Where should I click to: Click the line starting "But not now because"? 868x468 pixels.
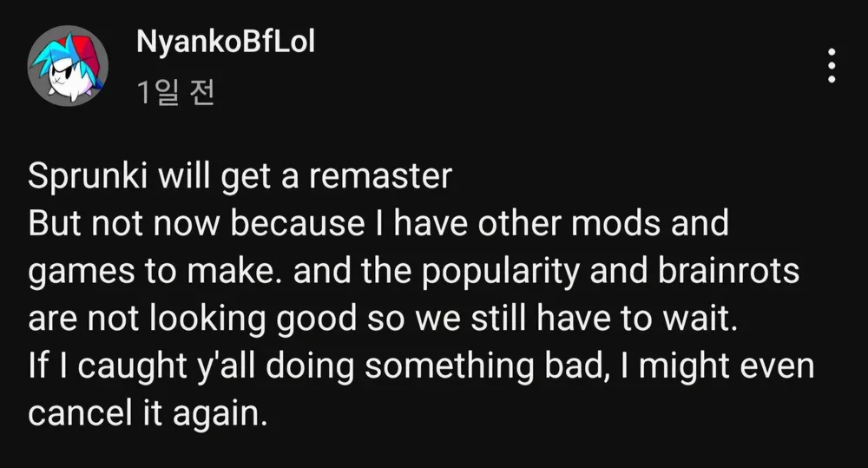click(x=378, y=226)
